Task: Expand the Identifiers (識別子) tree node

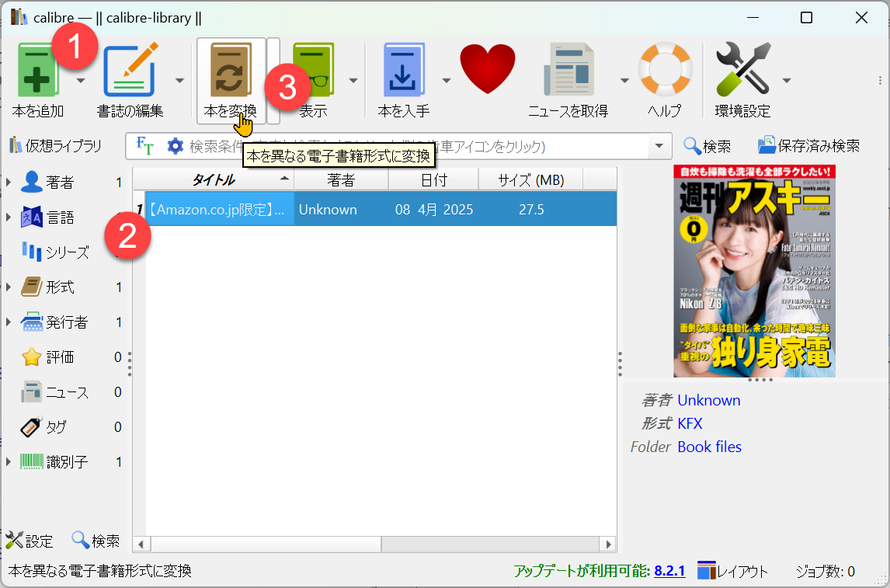Action: pos(9,462)
